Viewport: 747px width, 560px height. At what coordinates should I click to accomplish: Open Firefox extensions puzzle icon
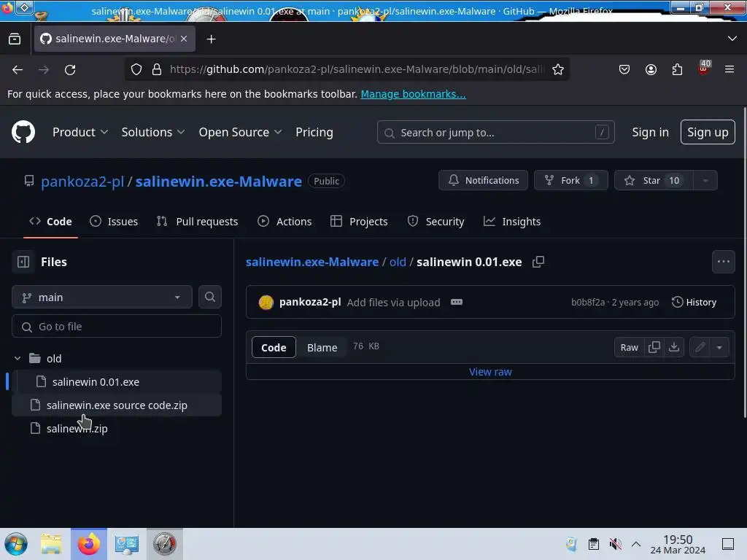pyautogui.click(x=677, y=69)
